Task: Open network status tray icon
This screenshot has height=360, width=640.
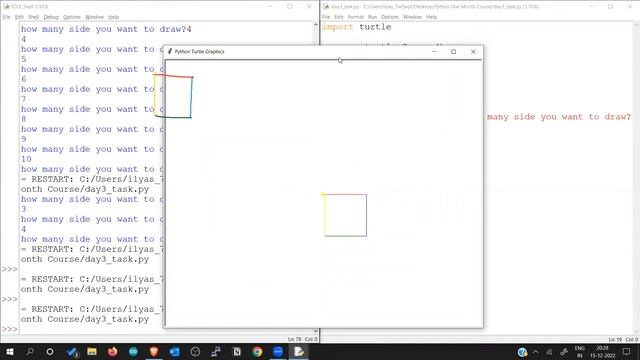Action: pos(549,351)
